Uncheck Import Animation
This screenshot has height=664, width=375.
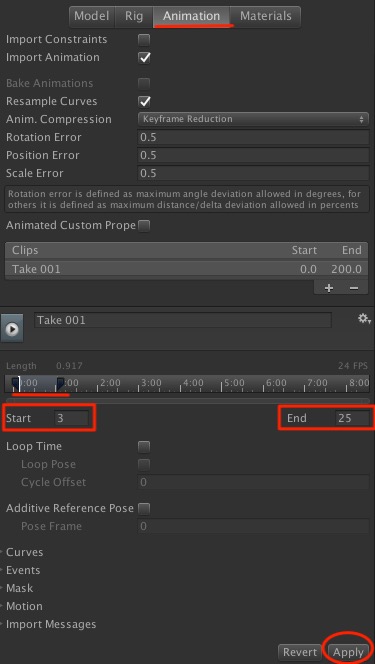[144, 58]
